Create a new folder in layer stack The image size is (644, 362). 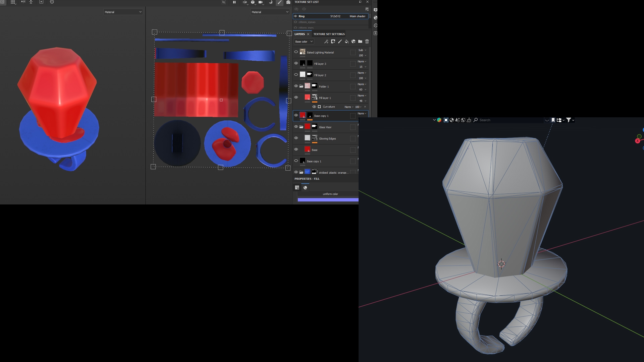[360, 42]
